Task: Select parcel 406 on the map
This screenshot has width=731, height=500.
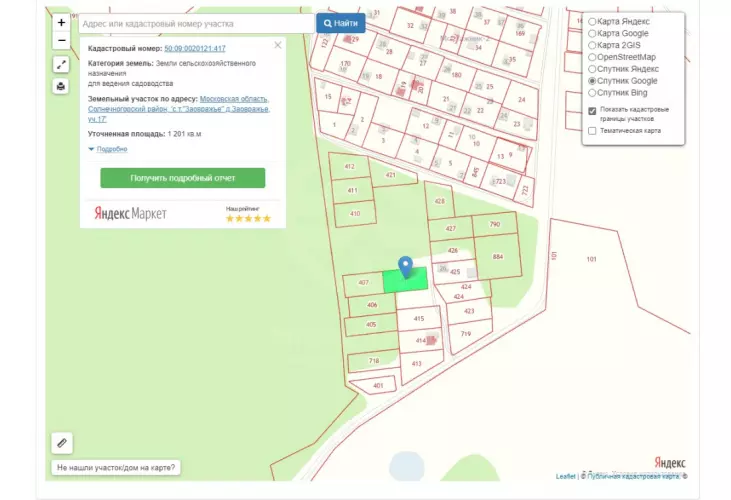Action: (372, 305)
